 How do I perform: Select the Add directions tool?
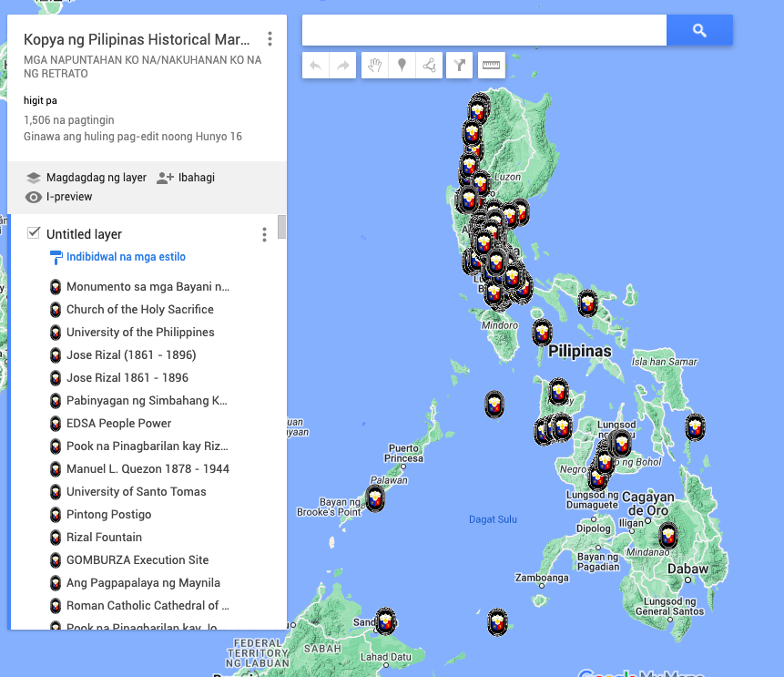click(x=460, y=65)
